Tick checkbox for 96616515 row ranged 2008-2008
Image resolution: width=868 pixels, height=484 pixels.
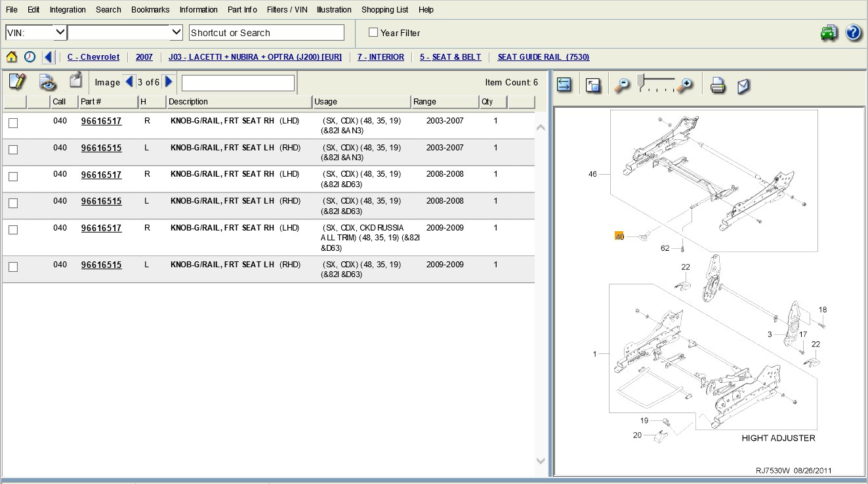coord(13,203)
